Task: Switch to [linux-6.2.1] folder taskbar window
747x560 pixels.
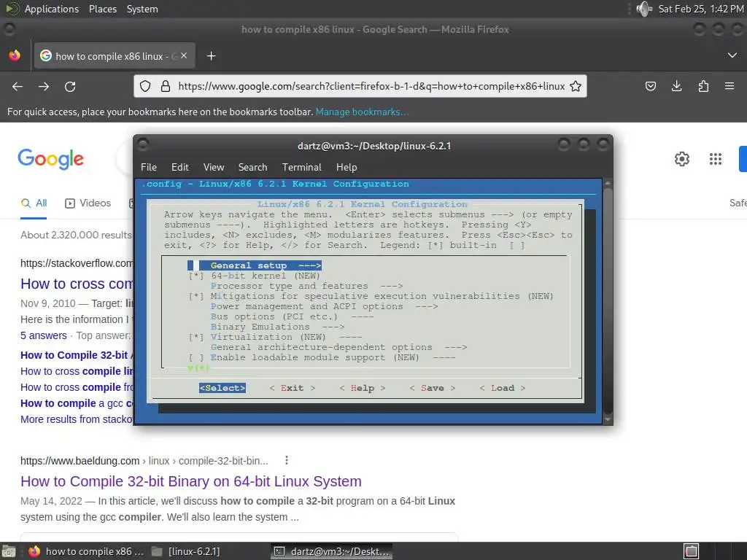Action: (x=186, y=551)
